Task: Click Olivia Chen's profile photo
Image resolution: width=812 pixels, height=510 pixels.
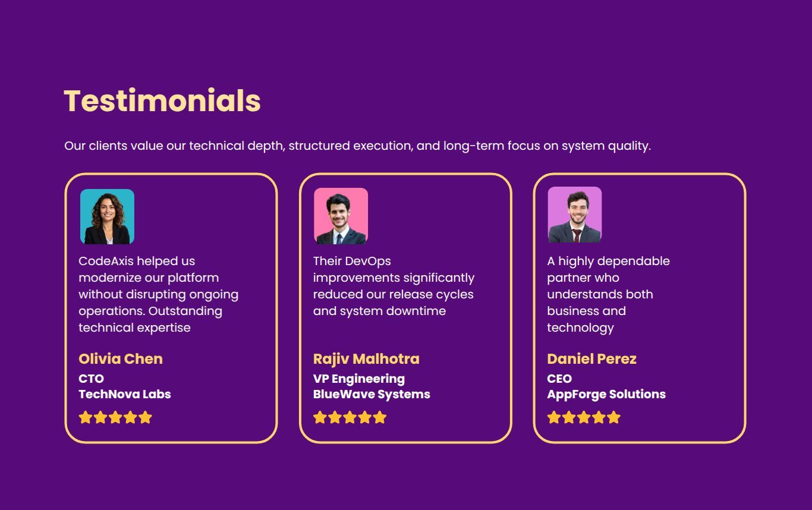Action: tap(107, 216)
